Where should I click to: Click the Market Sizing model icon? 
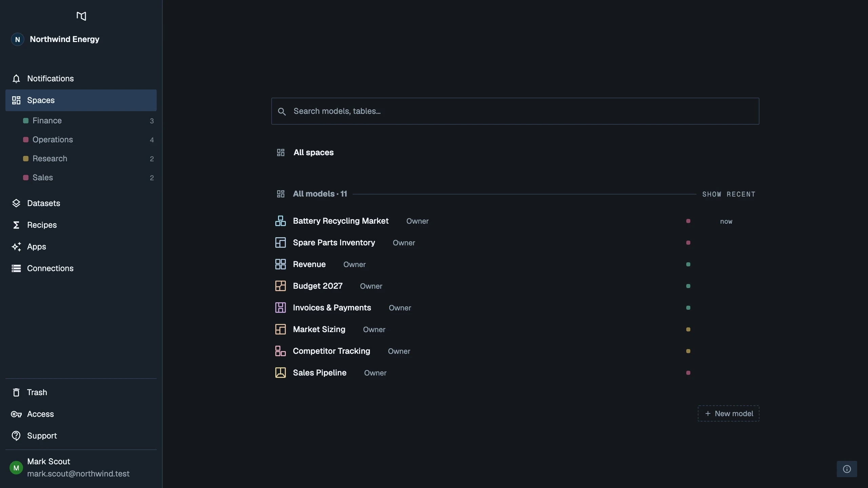click(280, 329)
